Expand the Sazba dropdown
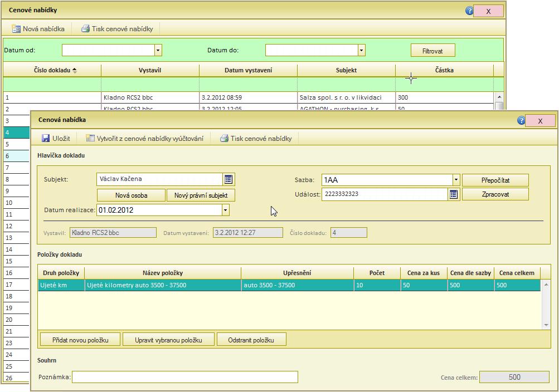This screenshot has width=559, height=392. click(456, 180)
